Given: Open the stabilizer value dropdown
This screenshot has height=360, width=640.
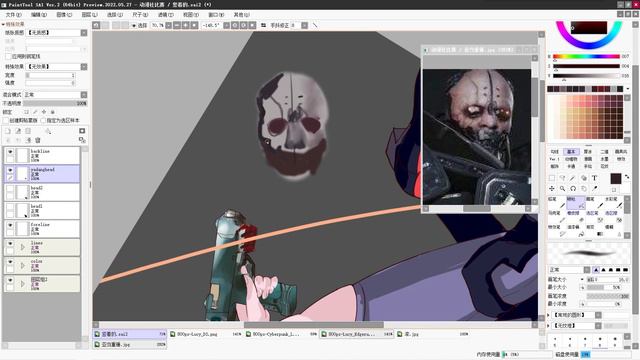Looking at the screenshot, I should point(304,25).
